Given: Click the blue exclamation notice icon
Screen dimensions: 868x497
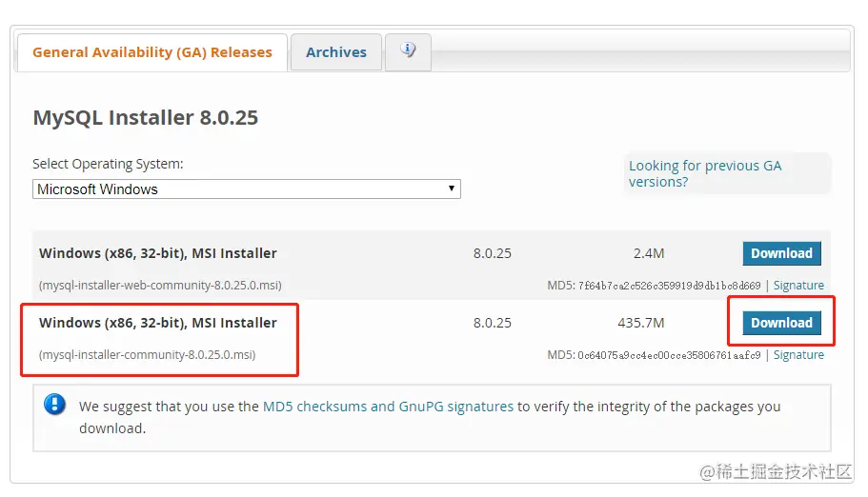Looking at the screenshot, I should coord(55,404).
